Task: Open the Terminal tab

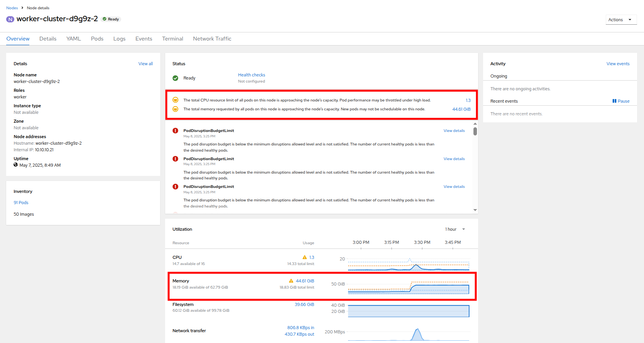Action: pos(172,39)
